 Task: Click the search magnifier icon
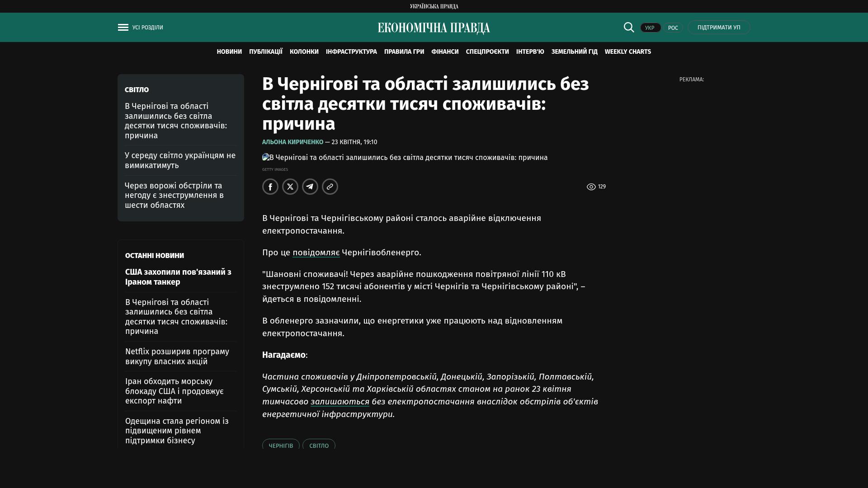pos(629,27)
